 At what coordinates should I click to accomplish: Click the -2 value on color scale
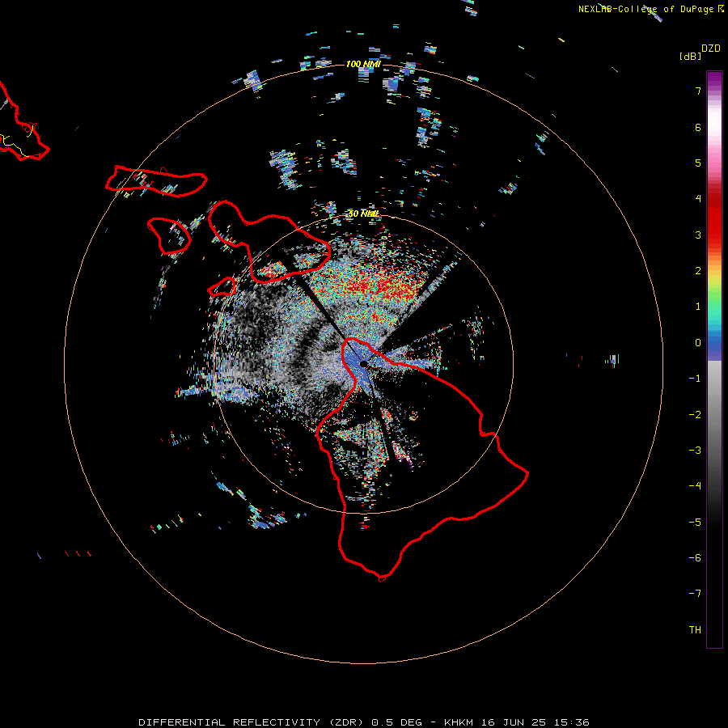click(x=695, y=415)
